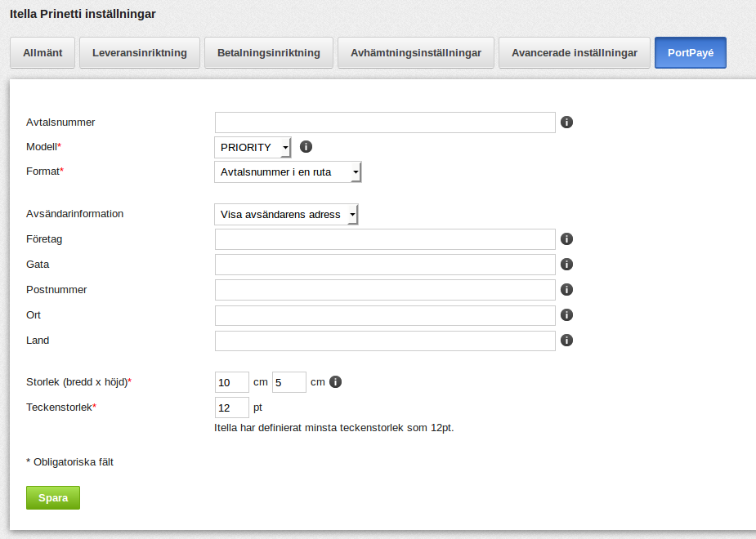Click the green Spara button

(x=53, y=497)
